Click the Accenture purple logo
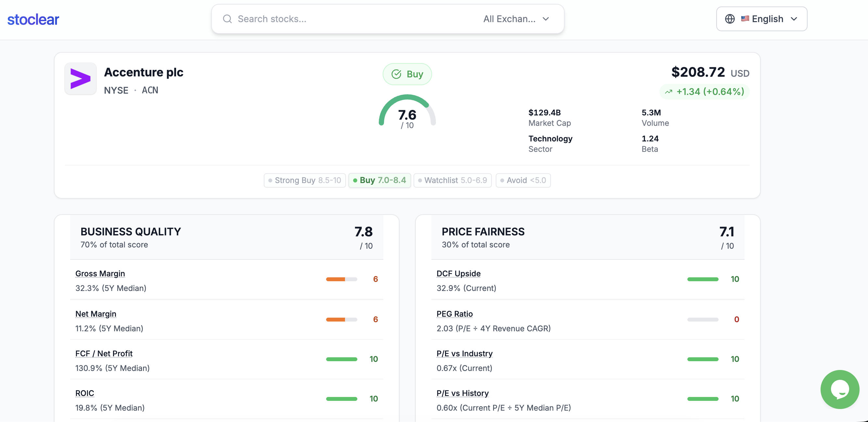The width and height of the screenshot is (868, 422). (x=80, y=79)
